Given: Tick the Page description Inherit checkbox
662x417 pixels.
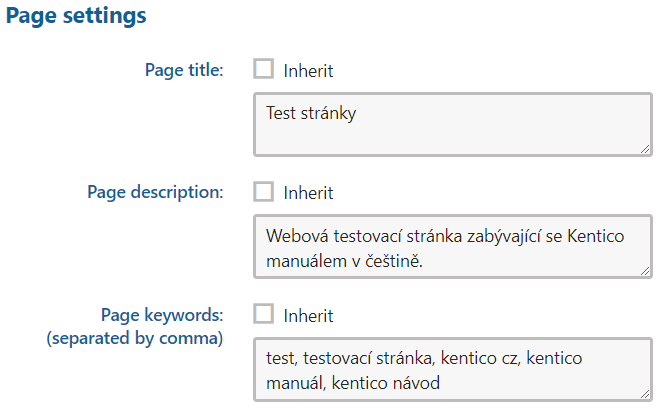Looking at the screenshot, I should click(264, 191).
